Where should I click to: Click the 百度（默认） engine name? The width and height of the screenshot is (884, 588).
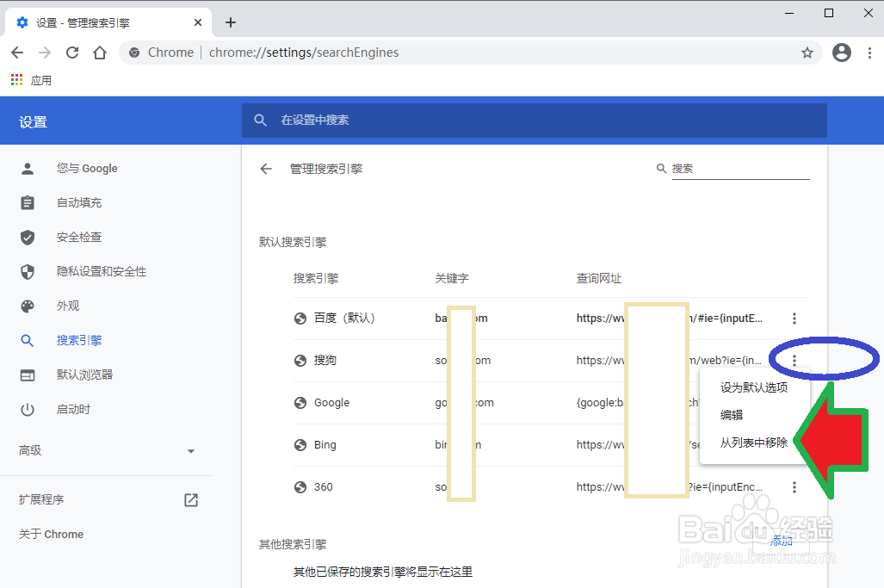pyautogui.click(x=344, y=319)
